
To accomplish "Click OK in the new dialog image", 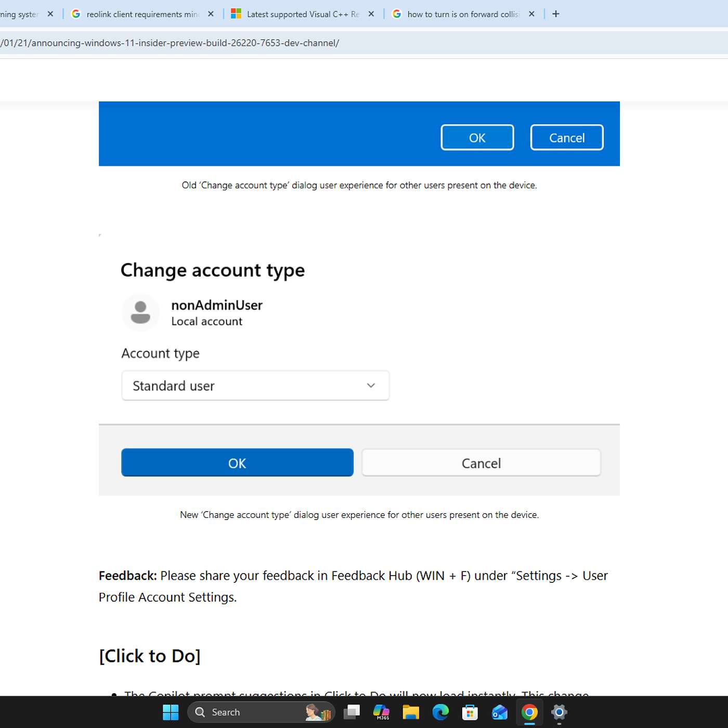I will point(237,463).
